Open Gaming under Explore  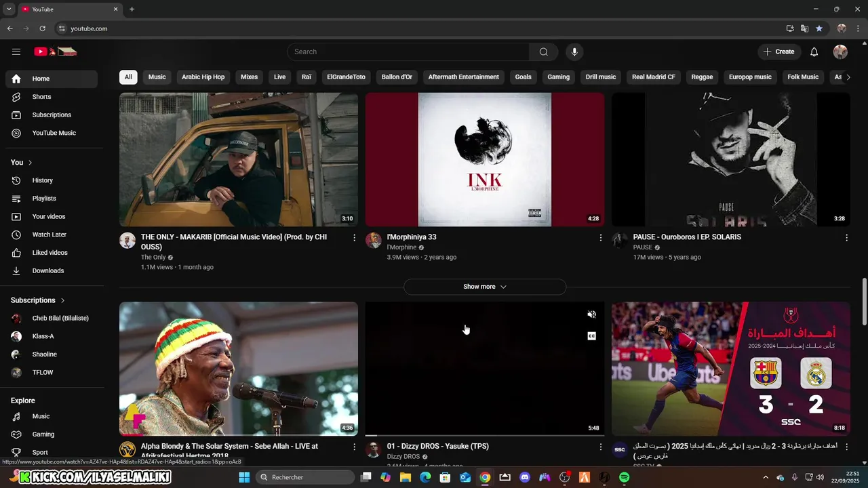click(52, 434)
